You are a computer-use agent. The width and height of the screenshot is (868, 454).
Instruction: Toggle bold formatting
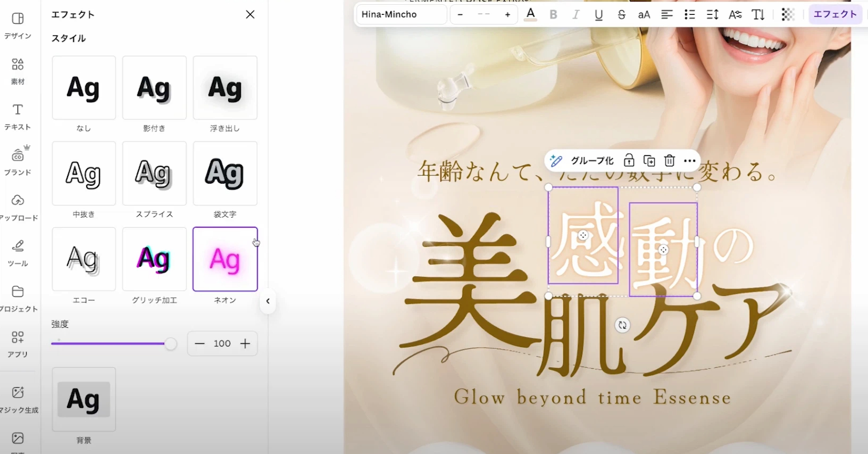pyautogui.click(x=553, y=14)
